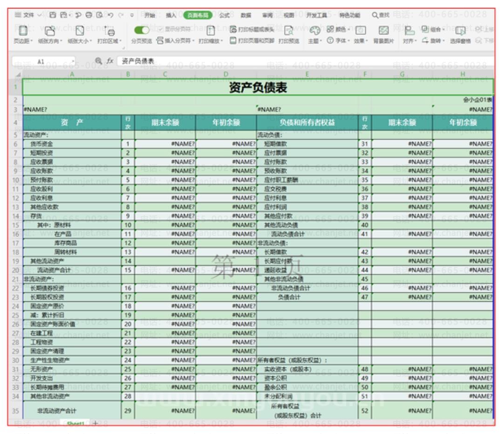Click the Print Preview quick-access icon
The image size is (504, 434).
click(100, 15)
